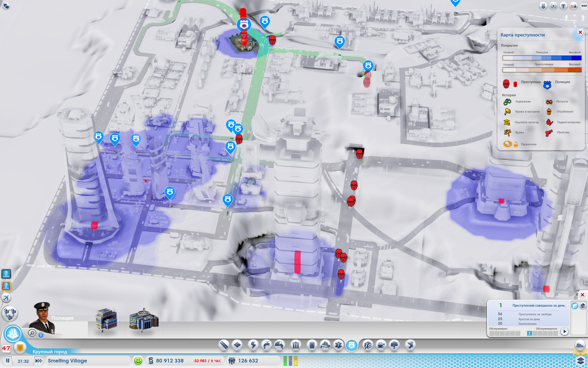Click the airplane tourism icon
The image size is (588, 368).
(6, 297)
